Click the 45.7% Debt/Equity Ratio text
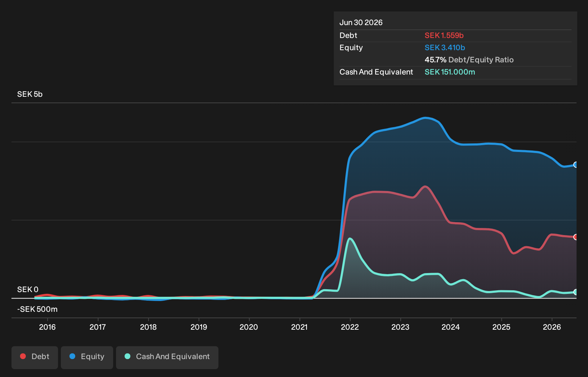Viewport: 588px width, 377px height. [x=469, y=60]
